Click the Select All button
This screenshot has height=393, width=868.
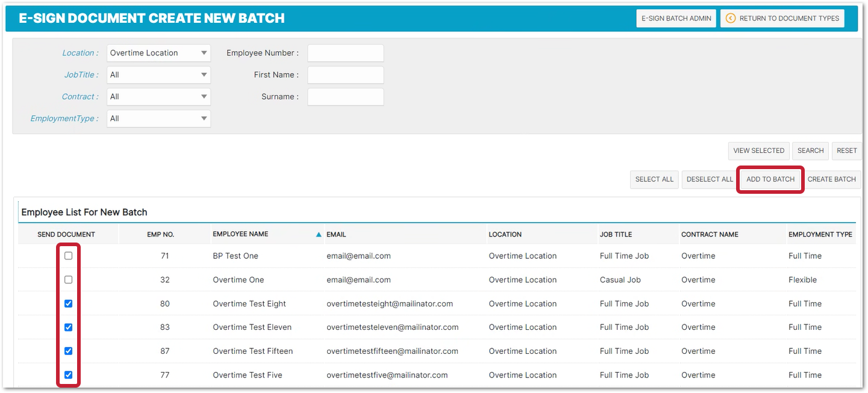pyautogui.click(x=654, y=179)
